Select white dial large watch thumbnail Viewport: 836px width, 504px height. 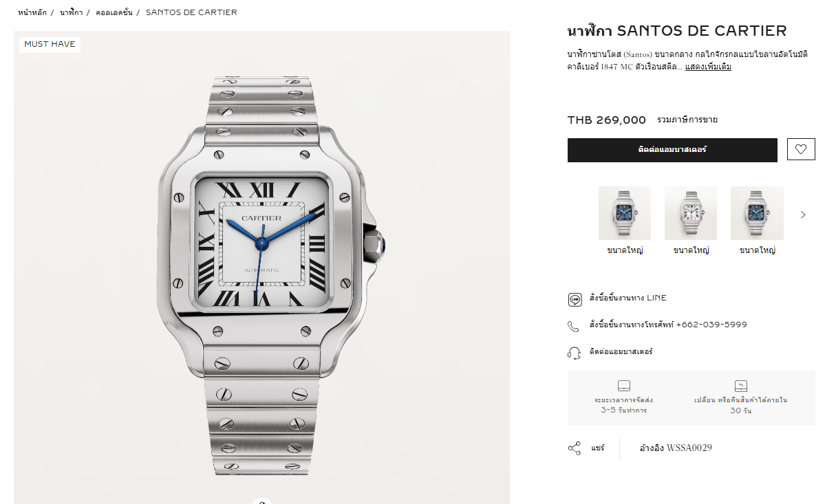click(691, 213)
